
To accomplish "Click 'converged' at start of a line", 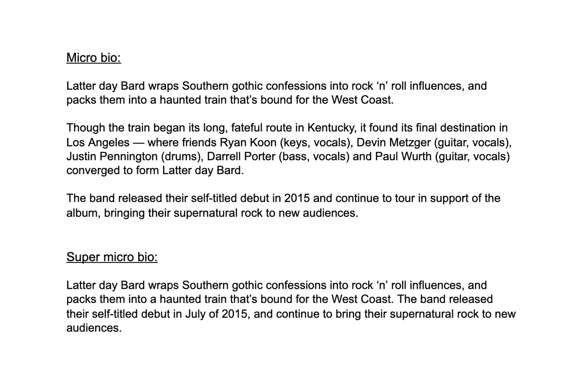I will 93,170.
